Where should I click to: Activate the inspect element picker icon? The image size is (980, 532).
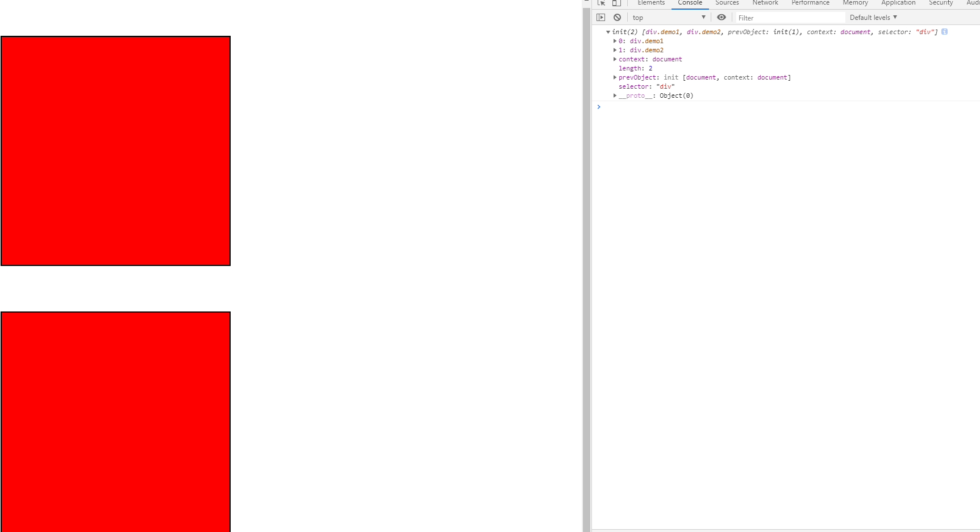[x=601, y=3]
